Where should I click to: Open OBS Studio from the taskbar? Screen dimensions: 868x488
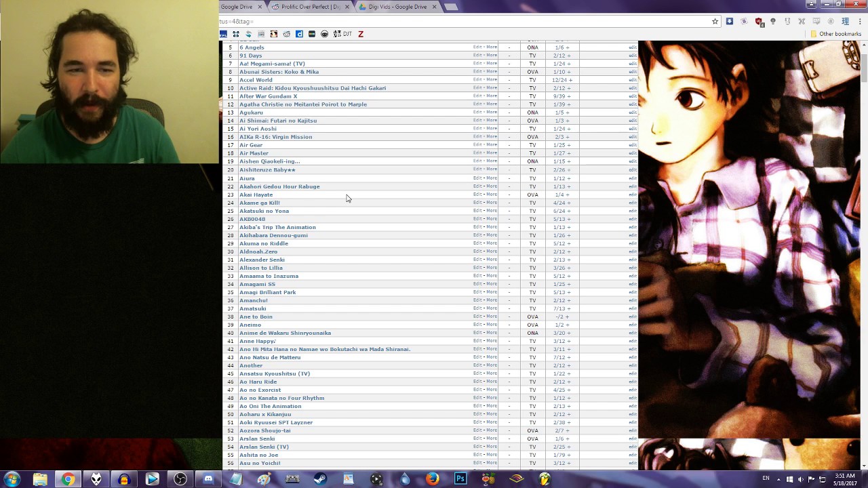(180, 479)
